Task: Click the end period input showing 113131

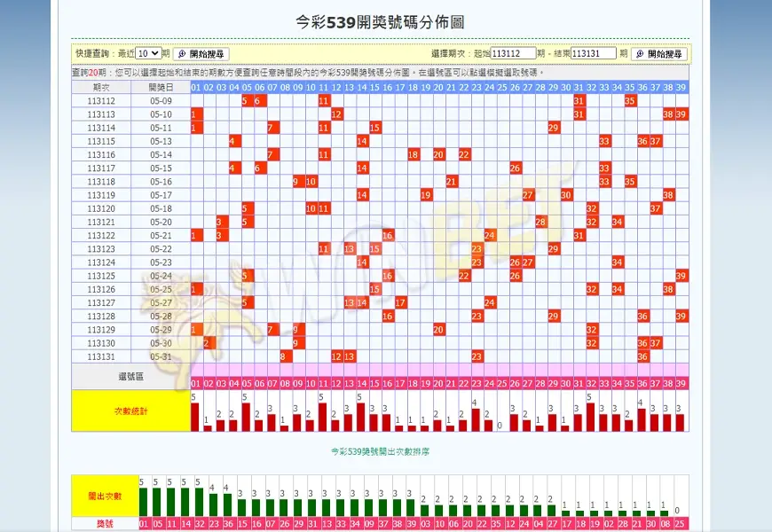Action: 593,53
